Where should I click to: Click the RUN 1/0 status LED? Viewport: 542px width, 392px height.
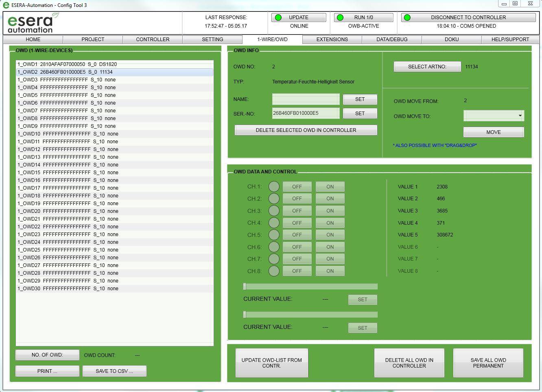coord(340,17)
